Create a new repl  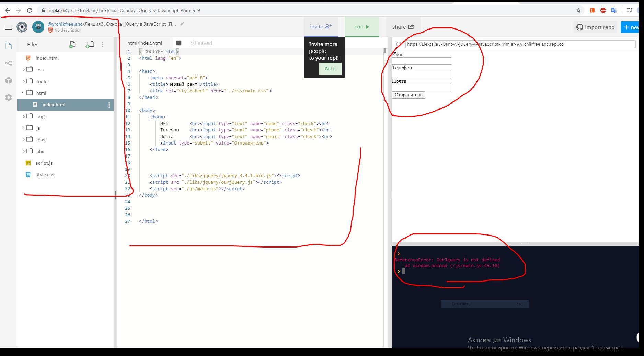click(x=630, y=27)
